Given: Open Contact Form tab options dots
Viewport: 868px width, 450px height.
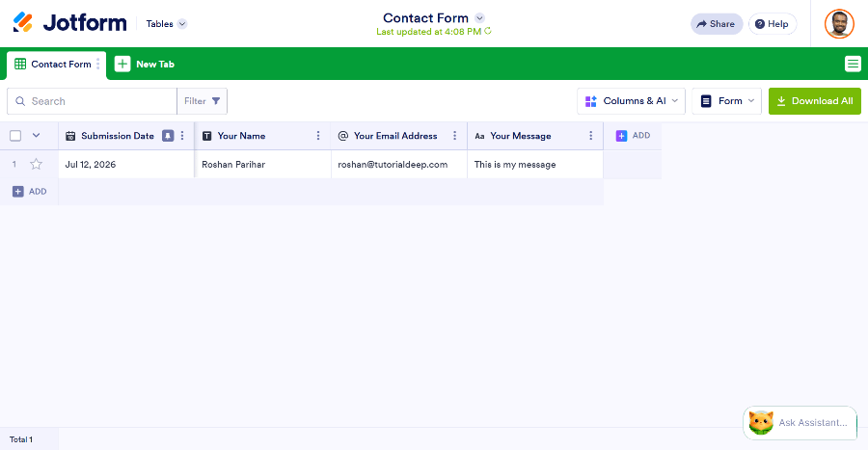Looking at the screenshot, I should pyautogui.click(x=98, y=65).
